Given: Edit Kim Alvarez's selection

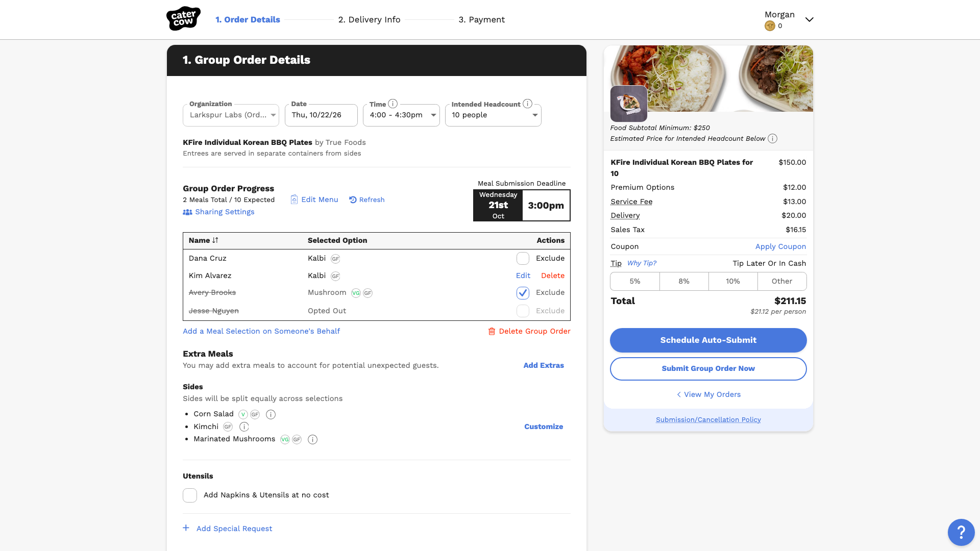Looking at the screenshot, I should point(523,275).
